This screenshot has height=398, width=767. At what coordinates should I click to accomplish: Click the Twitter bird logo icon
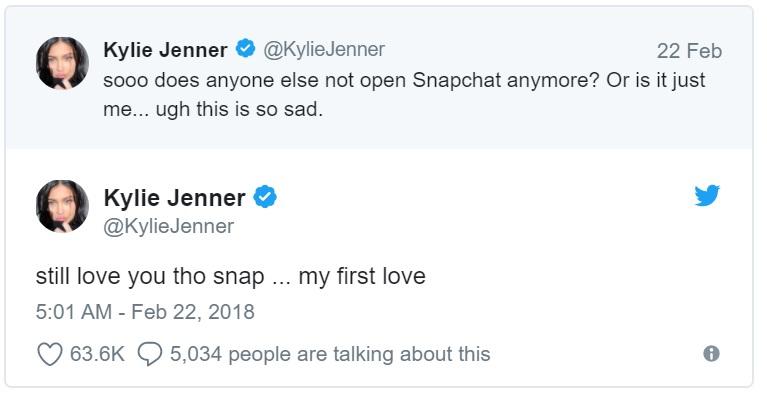point(707,196)
